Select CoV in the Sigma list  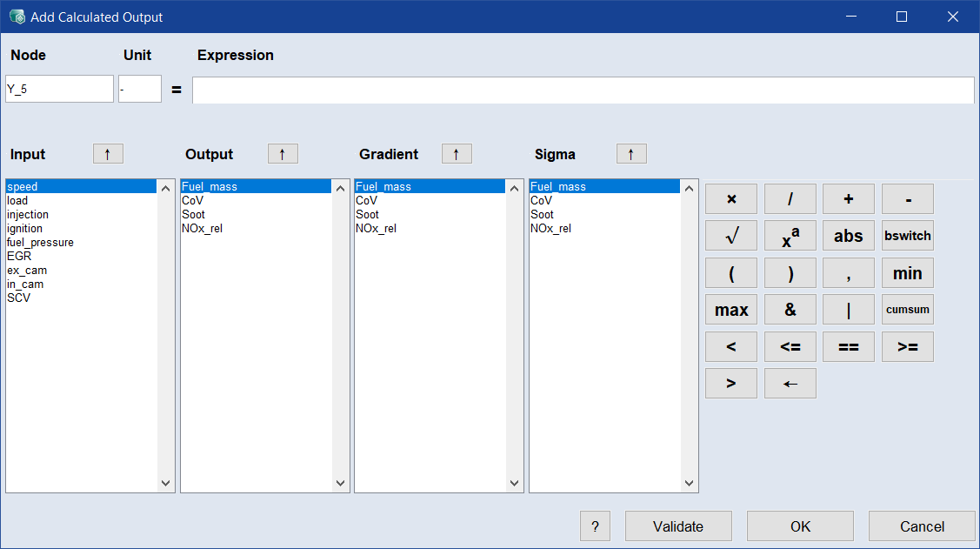tap(542, 201)
